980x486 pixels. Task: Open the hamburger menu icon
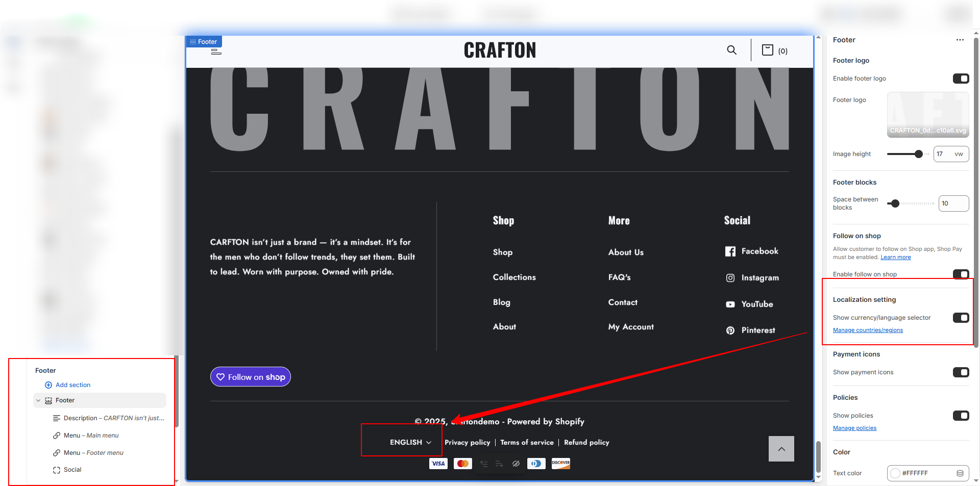click(x=216, y=52)
